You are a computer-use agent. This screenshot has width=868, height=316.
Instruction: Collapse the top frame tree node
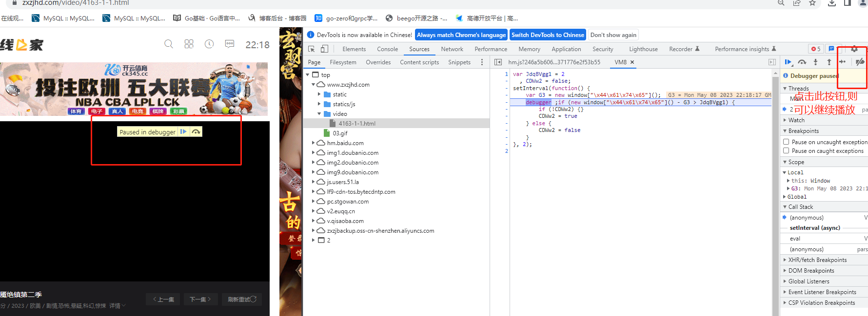[308, 75]
